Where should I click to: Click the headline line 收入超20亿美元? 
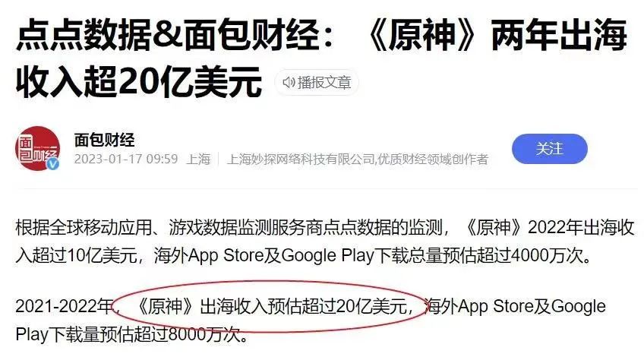pos(139,82)
